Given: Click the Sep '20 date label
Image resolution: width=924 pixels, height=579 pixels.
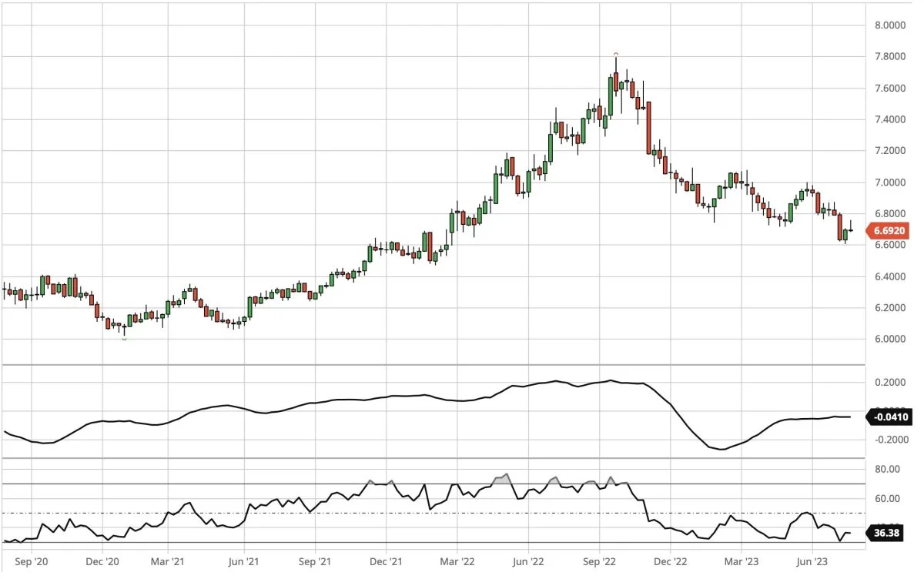Looking at the screenshot, I should click(32, 564).
